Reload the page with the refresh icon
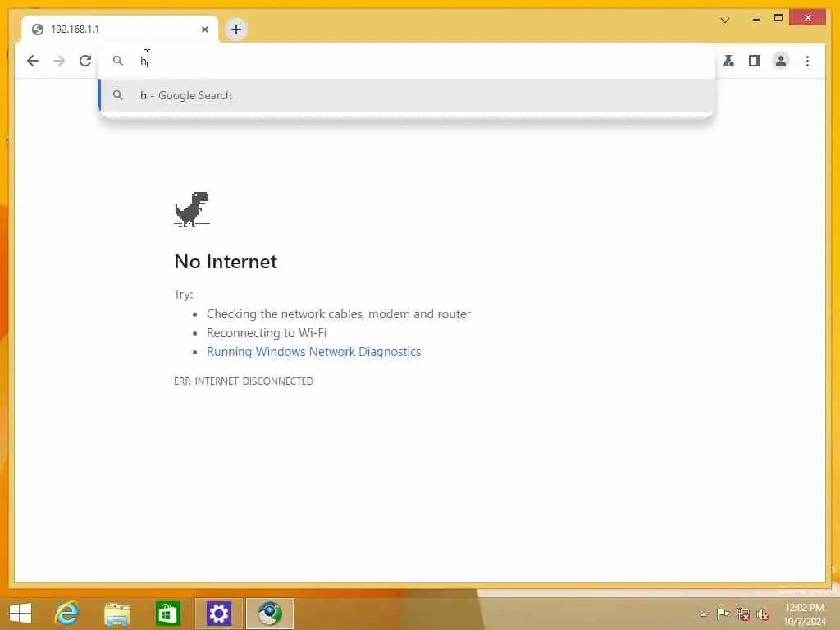Image resolution: width=840 pixels, height=630 pixels. pyautogui.click(x=85, y=61)
